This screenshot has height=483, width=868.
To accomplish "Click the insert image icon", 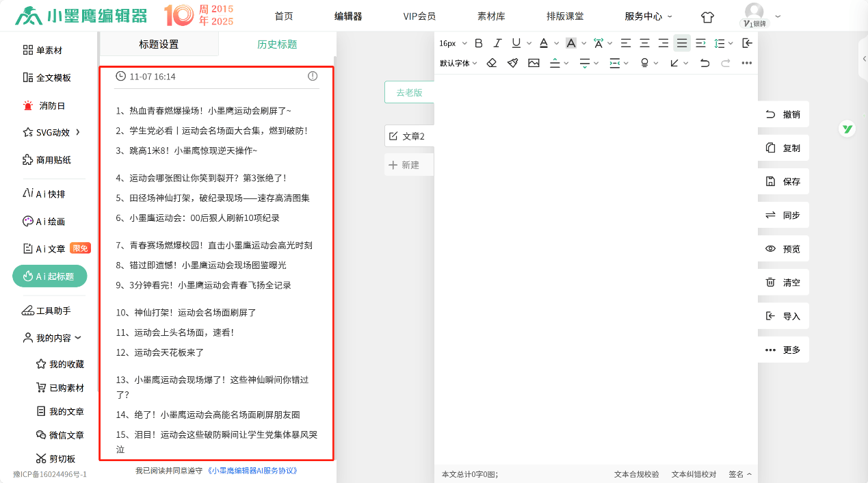I will coord(534,63).
